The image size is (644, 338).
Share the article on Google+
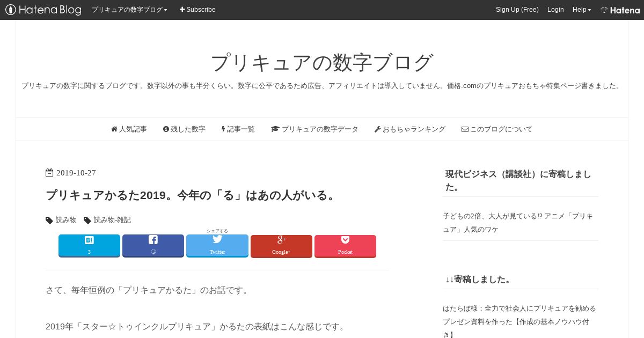point(281,246)
